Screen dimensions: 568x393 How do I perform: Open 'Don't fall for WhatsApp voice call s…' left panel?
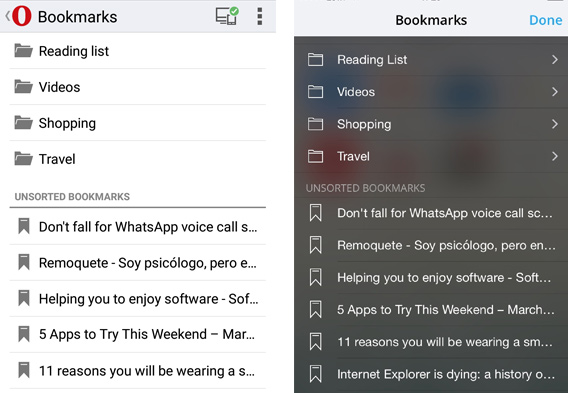tap(148, 227)
